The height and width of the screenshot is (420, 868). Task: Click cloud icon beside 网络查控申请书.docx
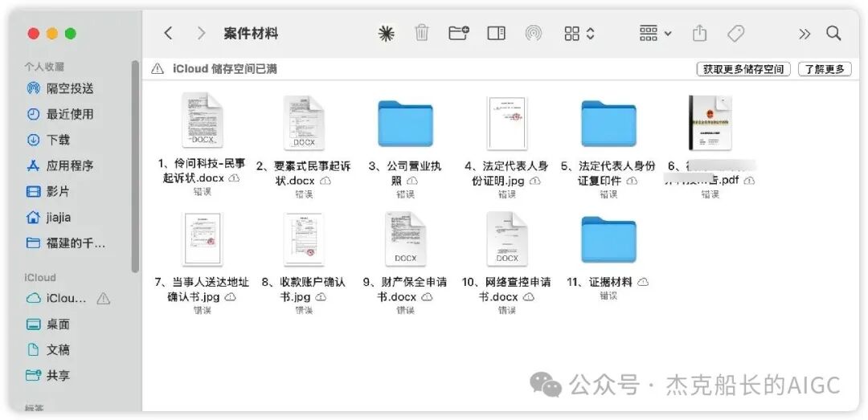[x=529, y=296]
